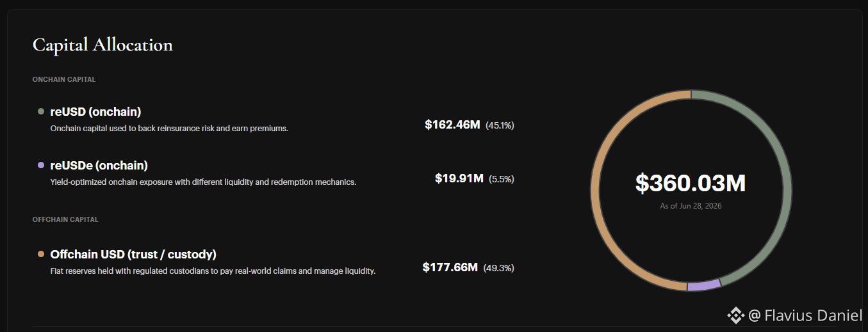Click the tan Offchain USD legend dot
This screenshot has width=868, height=332.
pos(41,255)
